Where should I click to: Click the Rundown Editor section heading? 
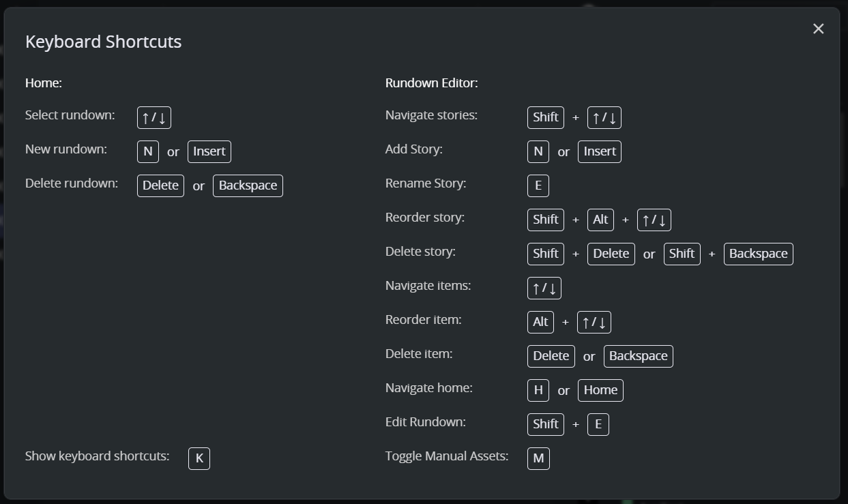(432, 83)
